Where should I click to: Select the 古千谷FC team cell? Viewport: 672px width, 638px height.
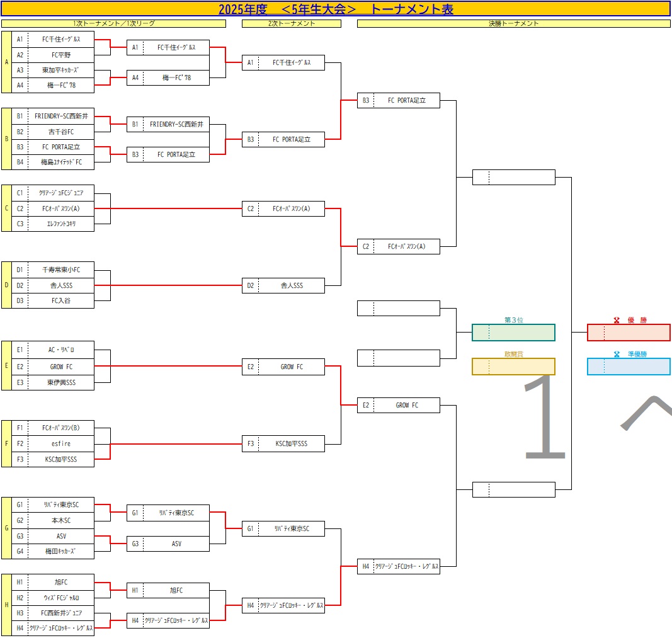(61, 132)
